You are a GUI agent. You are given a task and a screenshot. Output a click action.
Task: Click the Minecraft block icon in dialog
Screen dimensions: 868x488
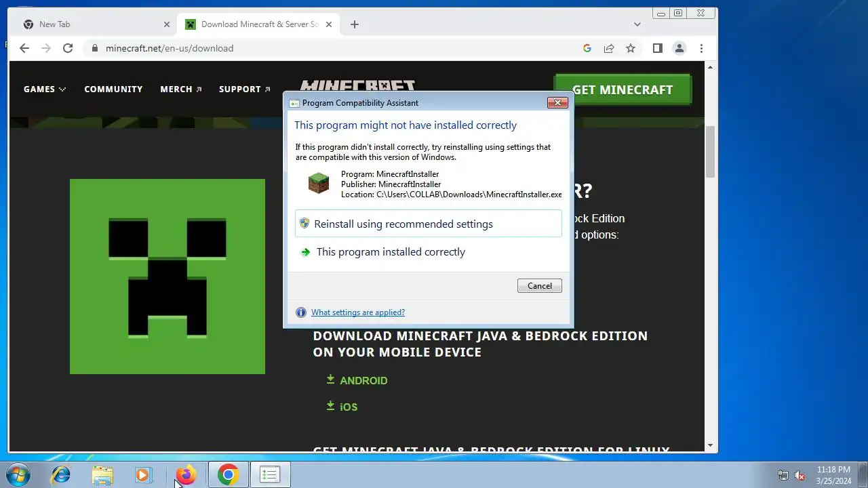[x=319, y=183]
